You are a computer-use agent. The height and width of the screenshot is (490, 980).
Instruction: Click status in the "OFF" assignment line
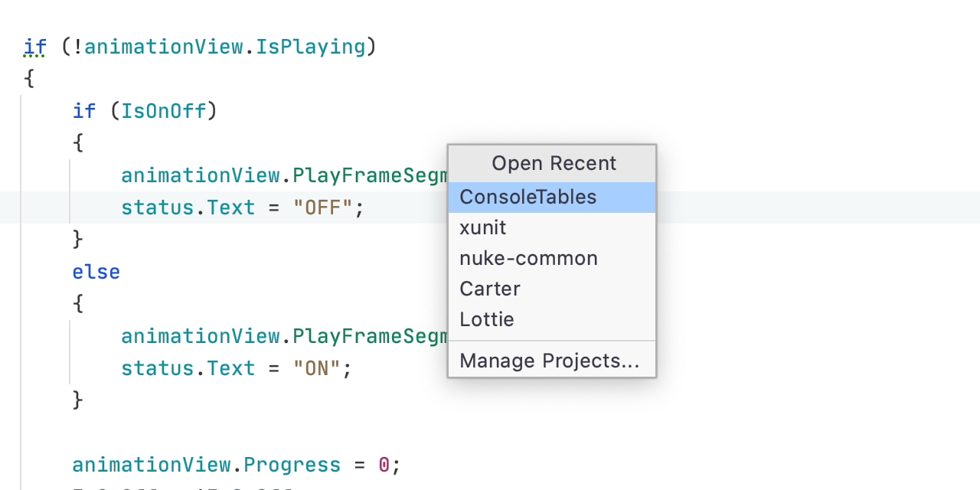157,207
